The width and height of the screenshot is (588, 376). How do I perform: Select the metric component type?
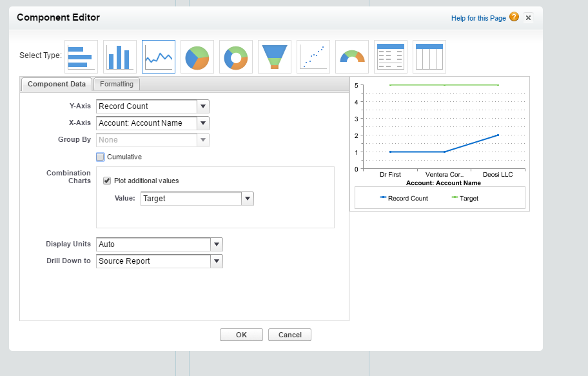[390, 57]
